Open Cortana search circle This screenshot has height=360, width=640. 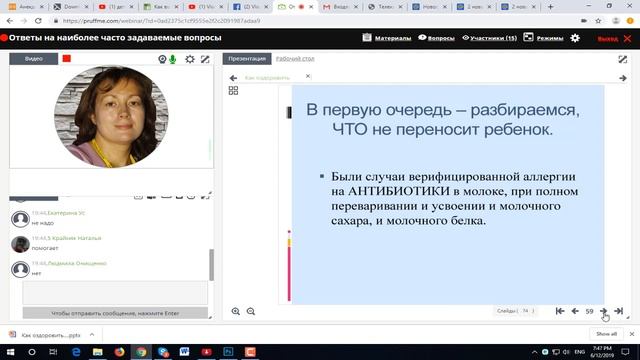tap(32, 351)
